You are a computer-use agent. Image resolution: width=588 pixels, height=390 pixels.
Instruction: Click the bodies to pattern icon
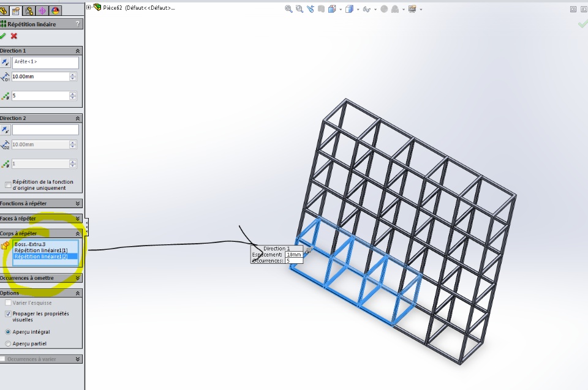click(x=6, y=246)
